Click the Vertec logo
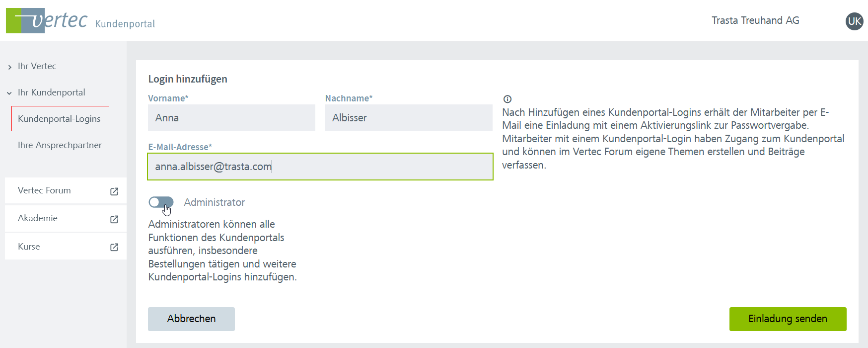The width and height of the screenshot is (868, 348). coord(47,20)
